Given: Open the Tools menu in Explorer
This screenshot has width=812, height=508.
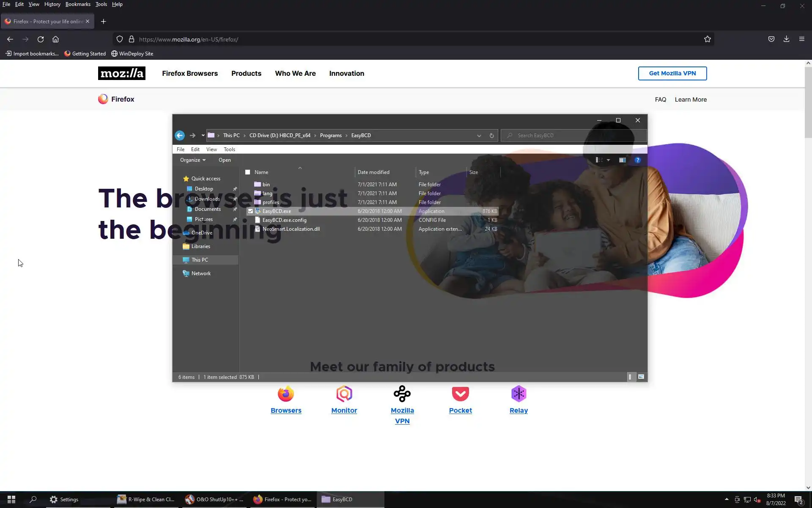Looking at the screenshot, I should [x=229, y=149].
